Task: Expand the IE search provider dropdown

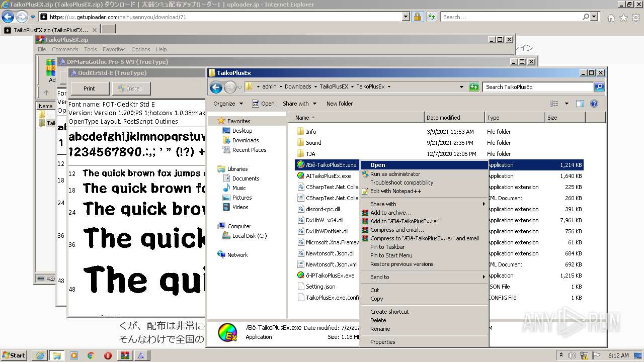Action: (595, 17)
